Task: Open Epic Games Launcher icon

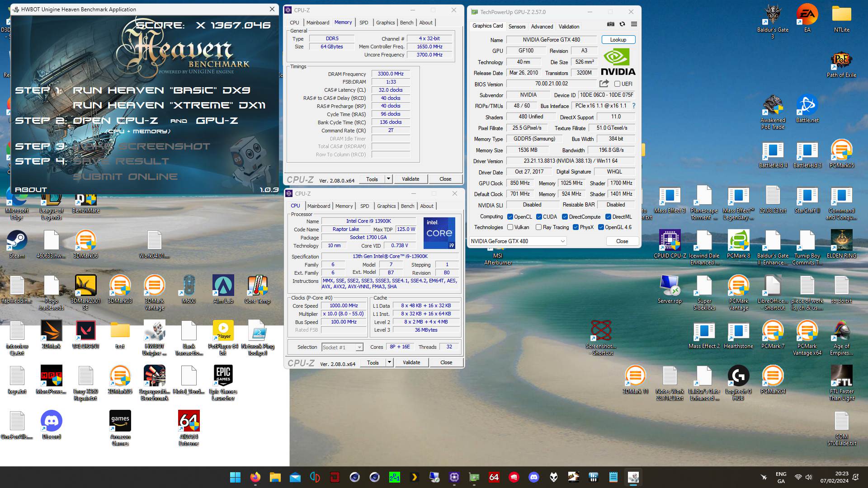Action: point(223,383)
